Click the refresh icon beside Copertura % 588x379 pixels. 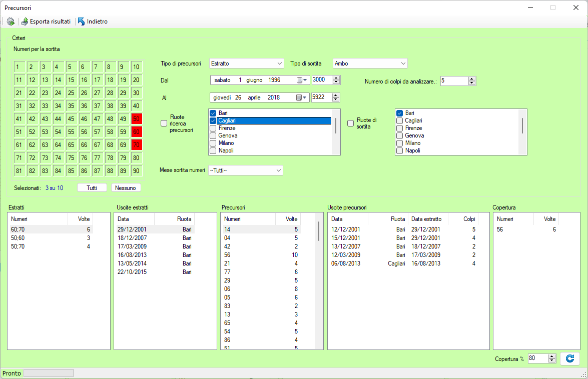click(x=570, y=359)
